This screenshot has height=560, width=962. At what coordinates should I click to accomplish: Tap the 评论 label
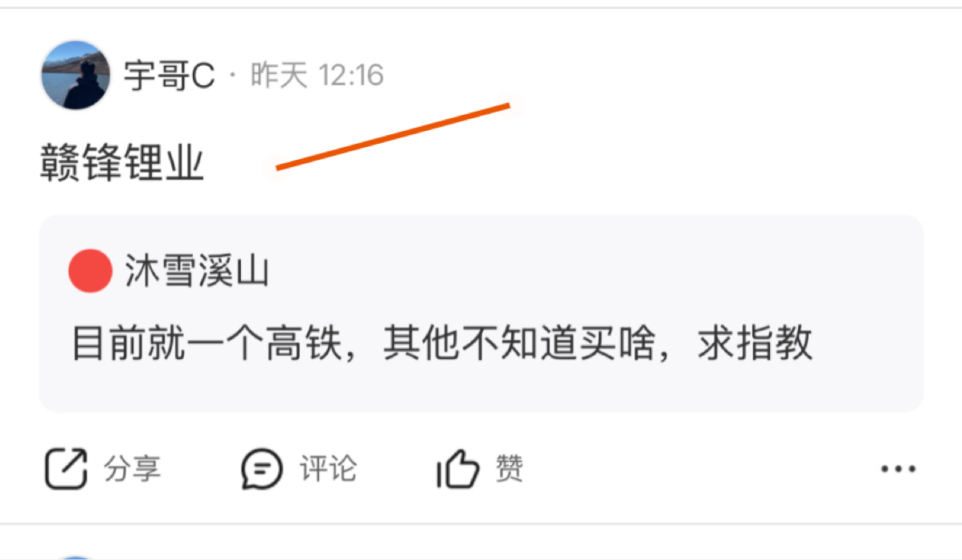pos(328,469)
